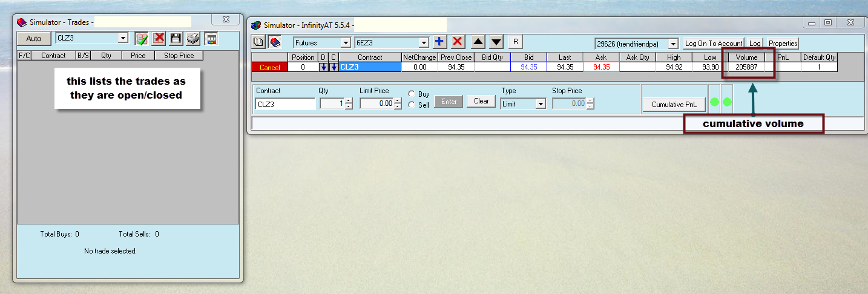Click the High value 94.92

pos(674,67)
